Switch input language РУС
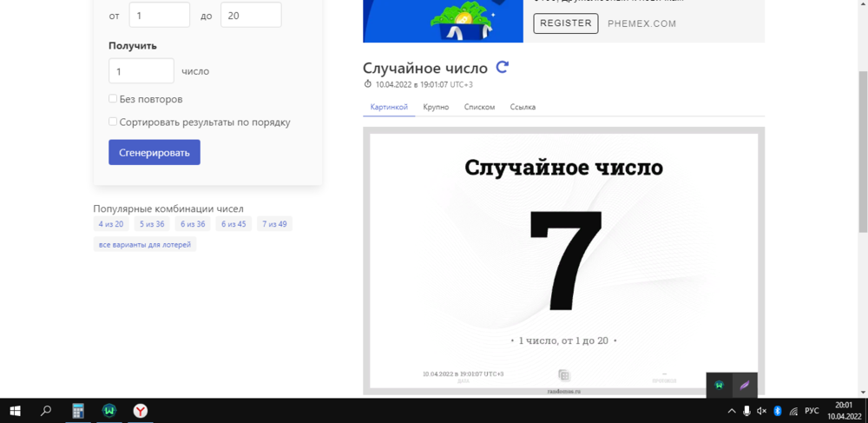The height and width of the screenshot is (423, 868). [x=812, y=411]
